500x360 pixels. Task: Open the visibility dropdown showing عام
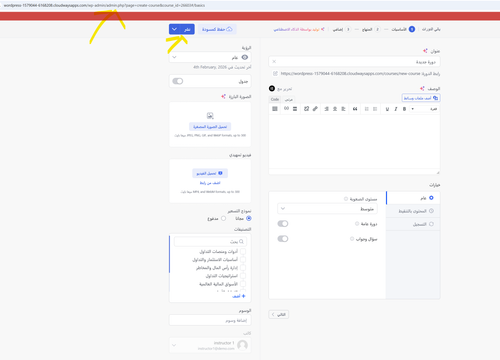(x=210, y=57)
